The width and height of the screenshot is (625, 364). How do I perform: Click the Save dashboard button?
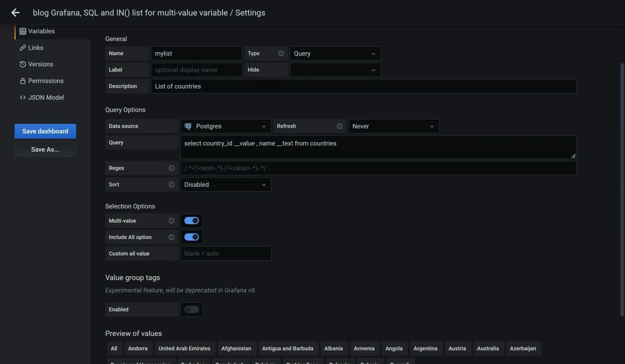45,131
